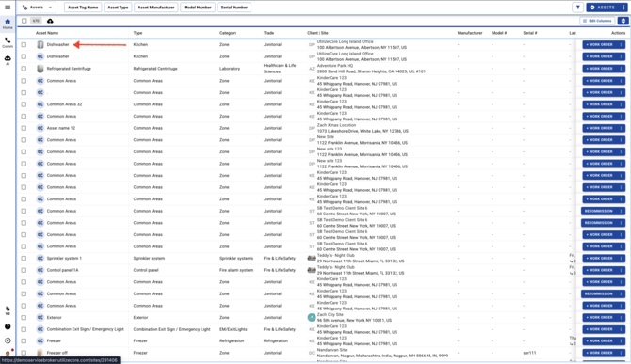The image size is (631, 364).
Task: Click the asset icon beside Exterior
Action: pos(40,317)
